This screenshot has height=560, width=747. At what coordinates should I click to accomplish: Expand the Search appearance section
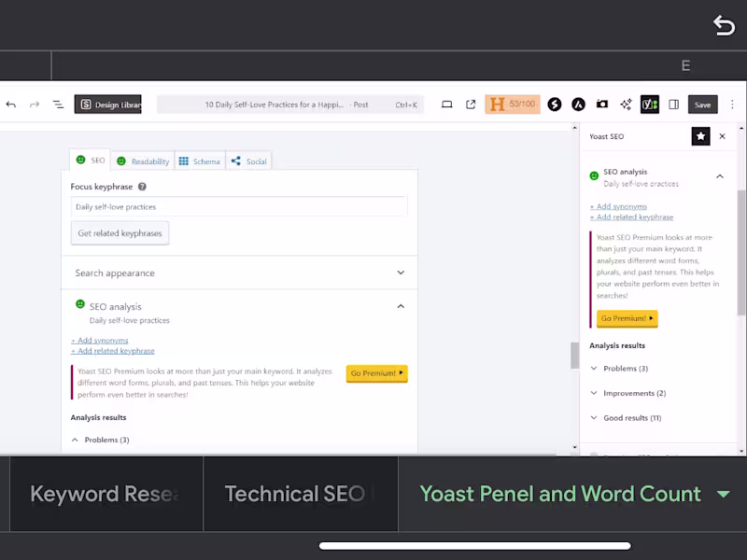point(239,273)
